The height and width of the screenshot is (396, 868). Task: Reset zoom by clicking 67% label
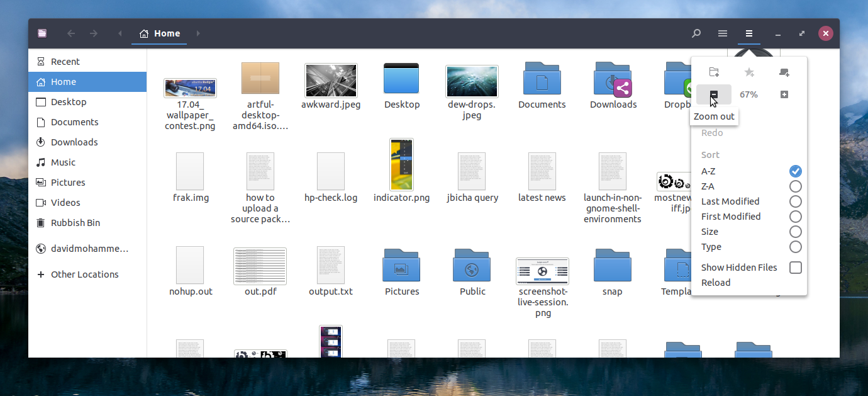point(748,94)
